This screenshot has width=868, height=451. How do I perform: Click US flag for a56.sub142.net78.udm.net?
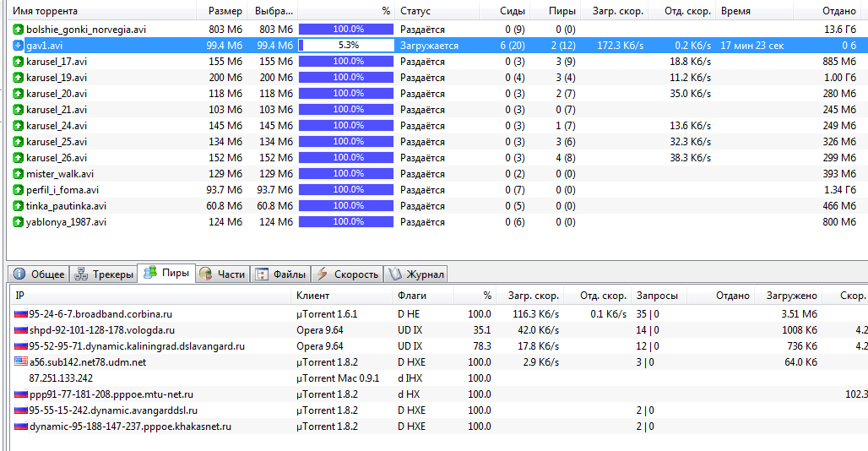21,362
